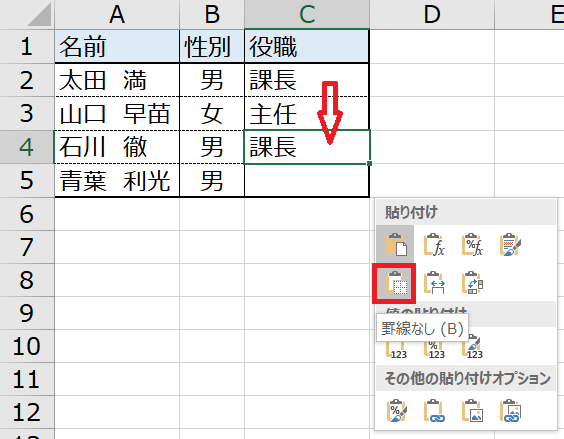
Task: Select row 5 header
Action: pos(27,180)
